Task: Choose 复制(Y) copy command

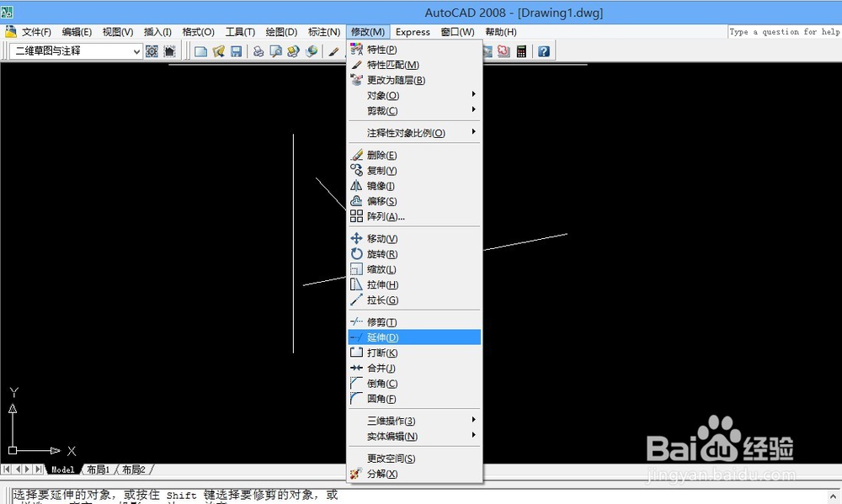Action: click(x=414, y=171)
